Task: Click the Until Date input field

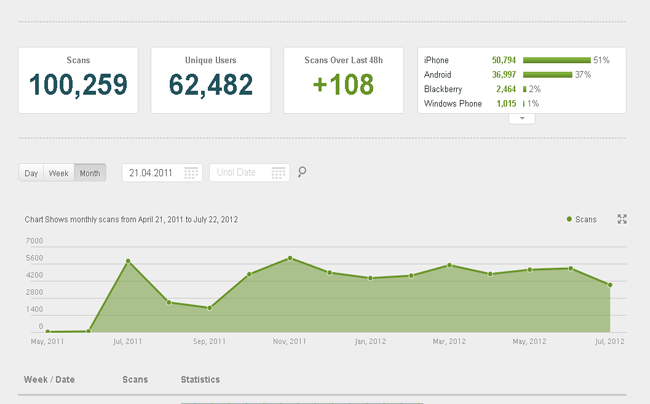Action: click(250, 173)
